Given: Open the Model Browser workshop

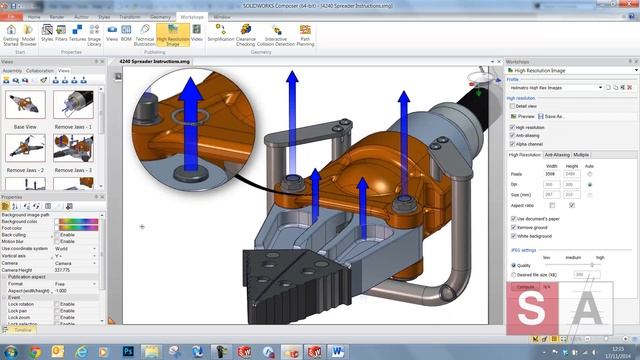Looking at the screenshot, I should [28, 35].
